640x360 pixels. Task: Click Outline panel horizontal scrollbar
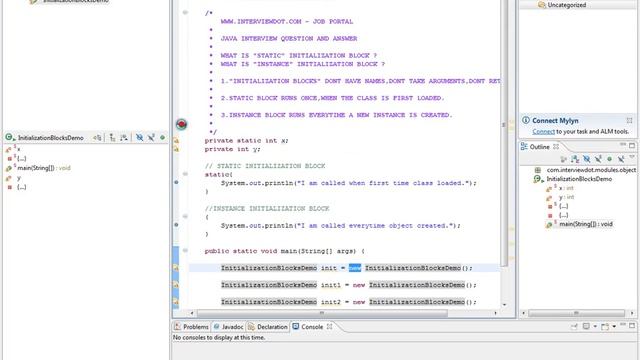click(x=576, y=313)
